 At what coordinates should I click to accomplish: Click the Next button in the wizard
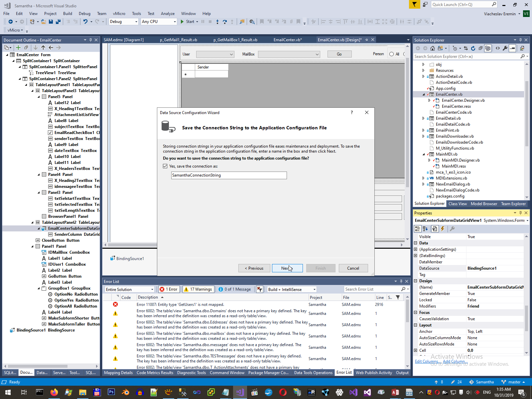click(x=287, y=268)
